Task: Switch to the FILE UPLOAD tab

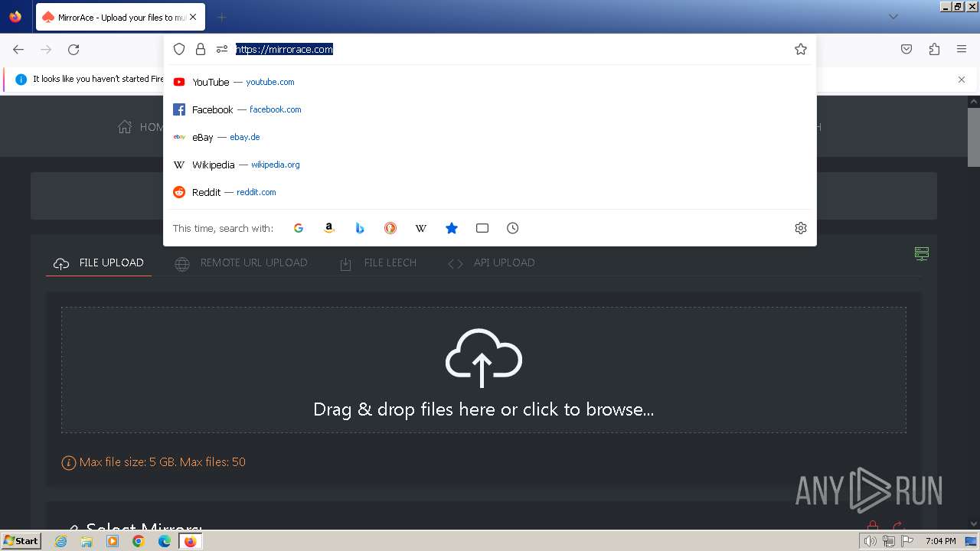Action: [99, 262]
